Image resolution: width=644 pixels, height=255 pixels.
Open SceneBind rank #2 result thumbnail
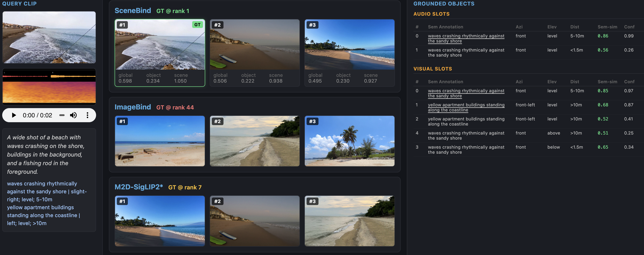point(255,44)
